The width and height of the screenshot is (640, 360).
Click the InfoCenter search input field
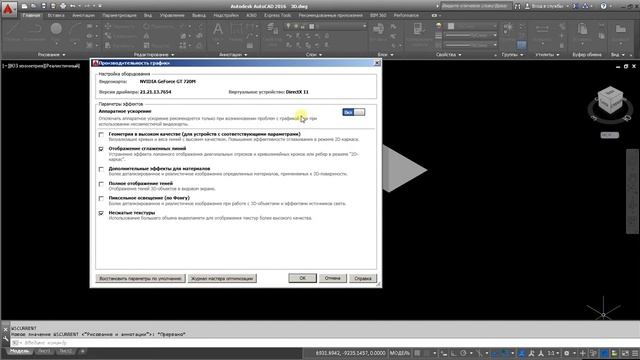(x=476, y=6)
